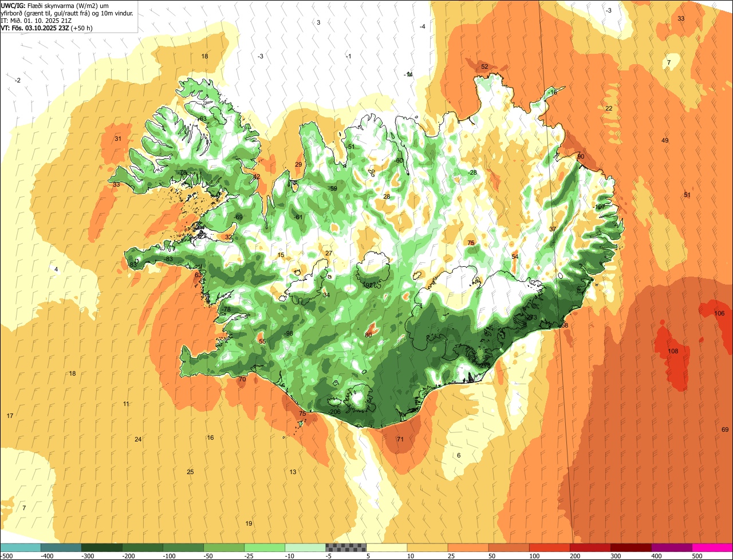Click the '-500' legend scale label
This screenshot has width=733, height=560.
[7, 556]
